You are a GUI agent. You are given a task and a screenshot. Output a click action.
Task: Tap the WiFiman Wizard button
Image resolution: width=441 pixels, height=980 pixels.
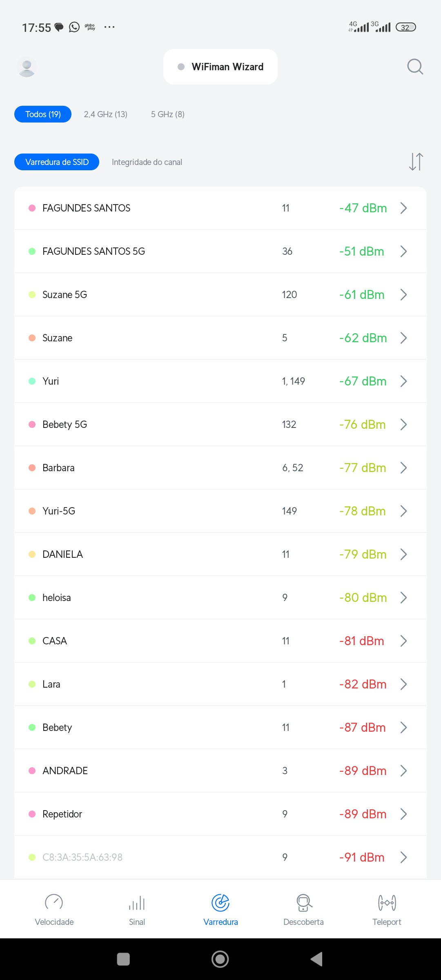point(220,67)
